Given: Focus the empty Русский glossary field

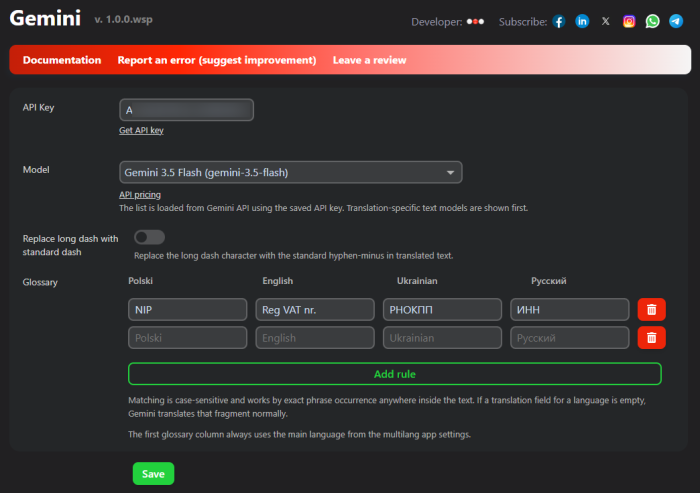Looking at the screenshot, I should pos(570,338).
